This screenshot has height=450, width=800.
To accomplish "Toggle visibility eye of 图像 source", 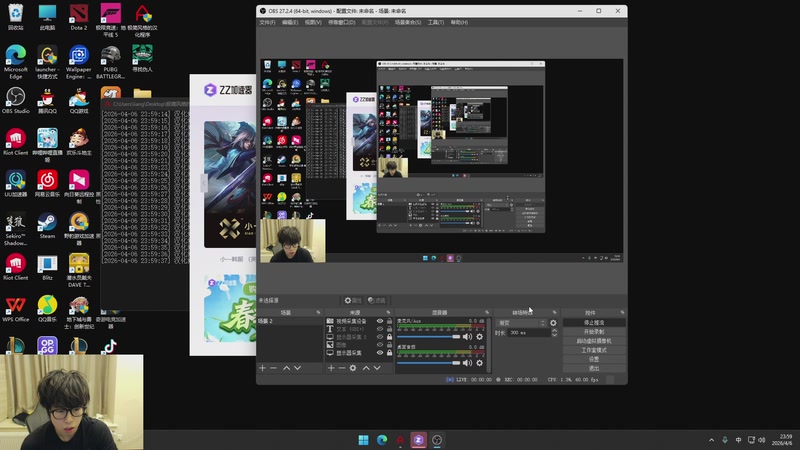I will (380, 345).
